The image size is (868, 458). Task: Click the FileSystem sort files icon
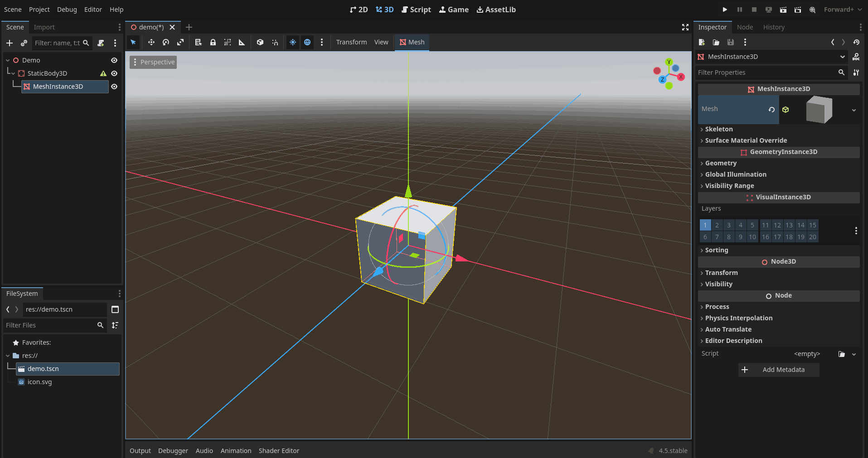[x=115, y=325]
